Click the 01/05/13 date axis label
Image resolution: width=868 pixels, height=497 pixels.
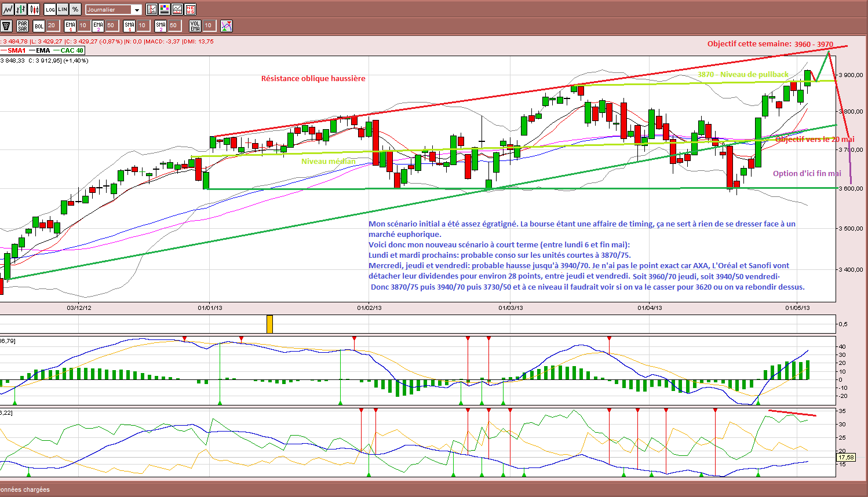[x=797, y=308]
